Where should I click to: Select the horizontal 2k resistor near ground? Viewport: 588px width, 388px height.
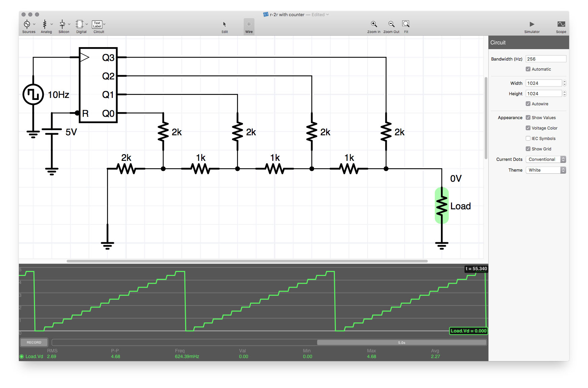click(x=126, y=169)
